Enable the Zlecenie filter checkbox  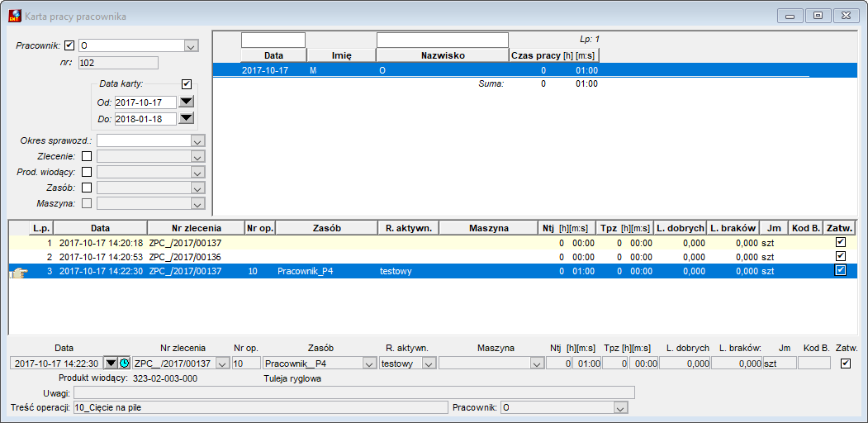87,157
